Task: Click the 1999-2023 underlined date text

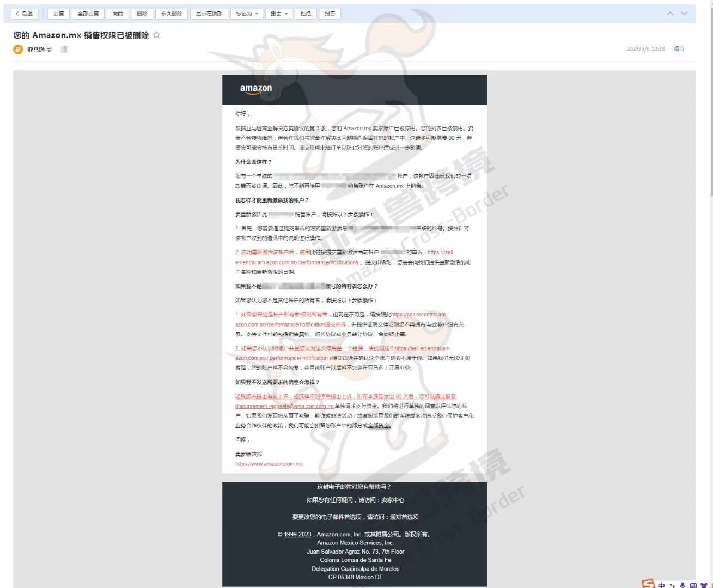Action: tap(297, 535)
